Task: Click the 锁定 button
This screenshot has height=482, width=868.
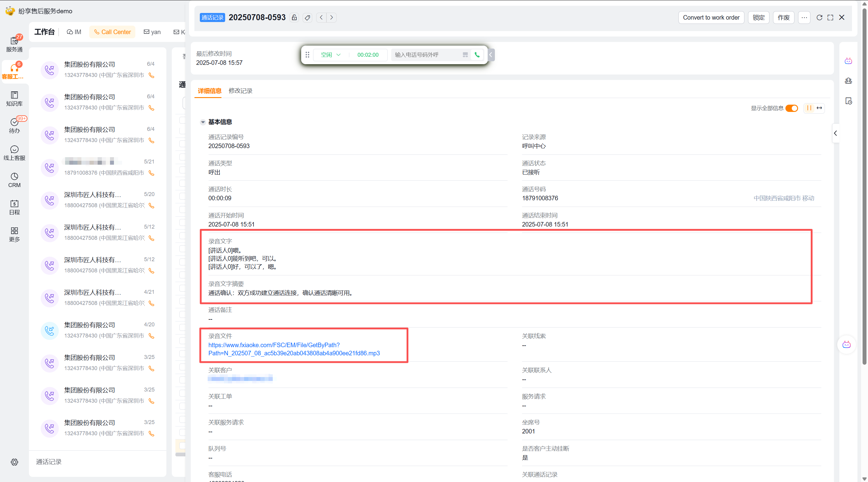Action: (759, 17)
